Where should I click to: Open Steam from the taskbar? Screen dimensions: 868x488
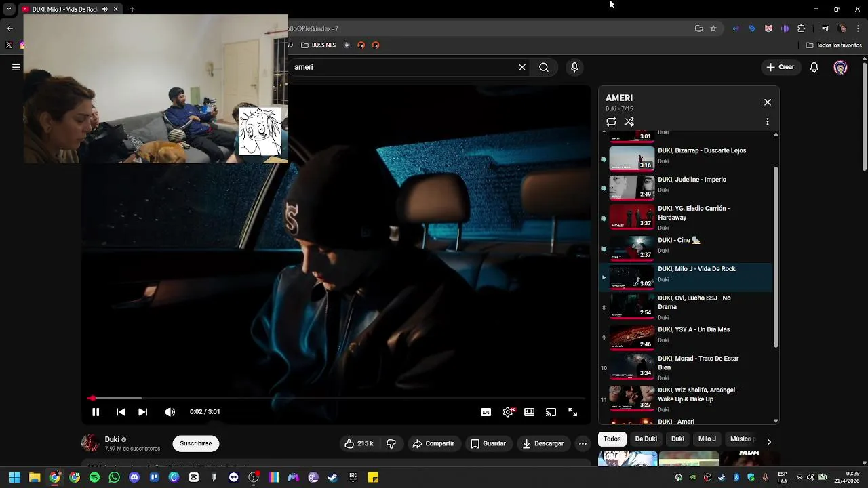(x=333, y=478)
